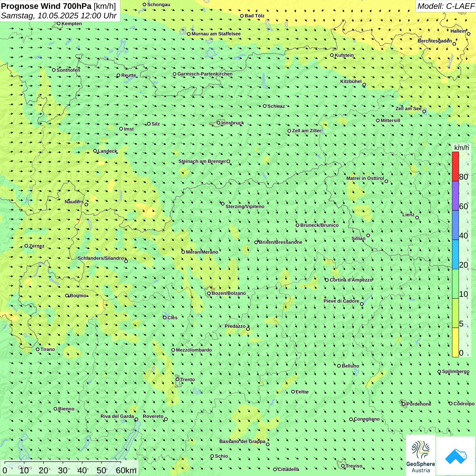The height and width of the screenshot is (476, 476).
Task: Click the Zell am See marker circle
Action: click(424, 112)
